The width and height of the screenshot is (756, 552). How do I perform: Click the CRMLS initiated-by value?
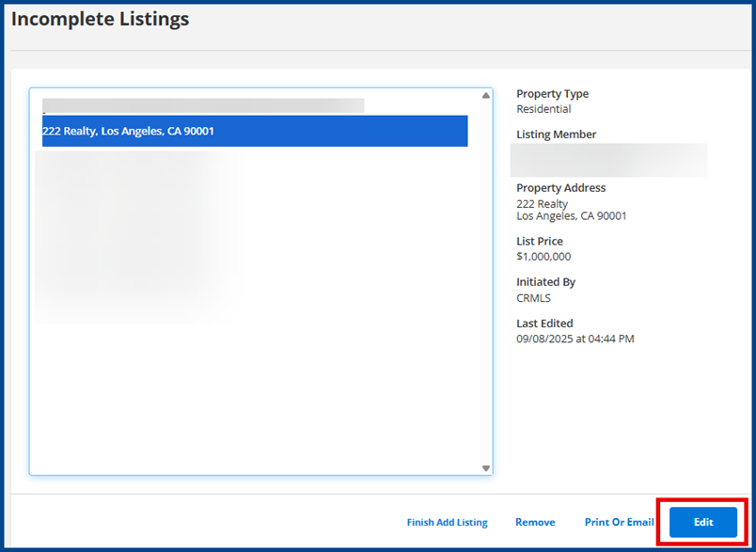tap(534, 298)
